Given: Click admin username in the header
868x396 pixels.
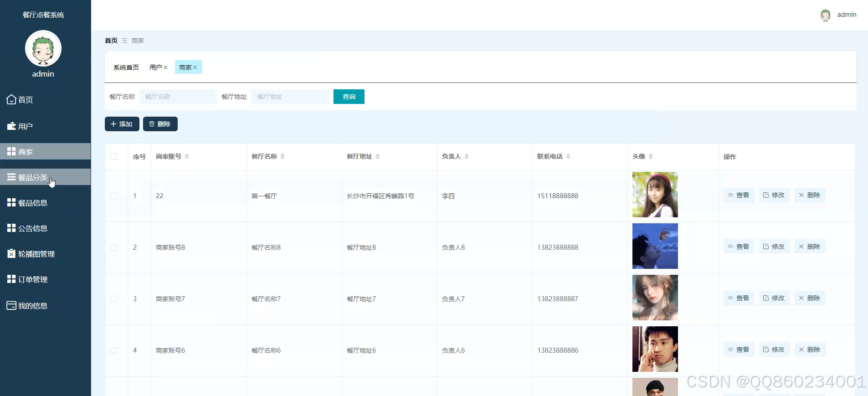Looking at the screenshot, I should [x=847, y=15].
